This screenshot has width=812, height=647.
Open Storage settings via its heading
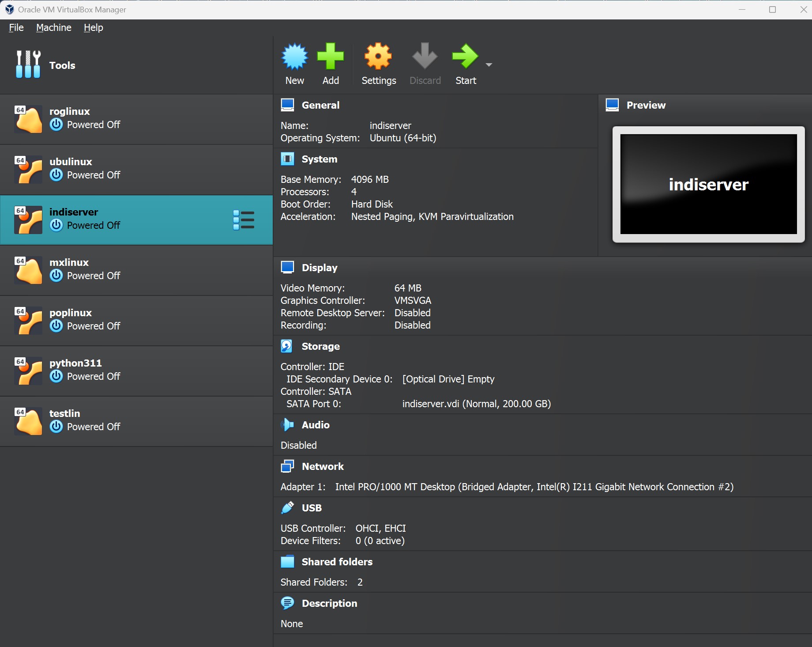click(x=321, y=346)
